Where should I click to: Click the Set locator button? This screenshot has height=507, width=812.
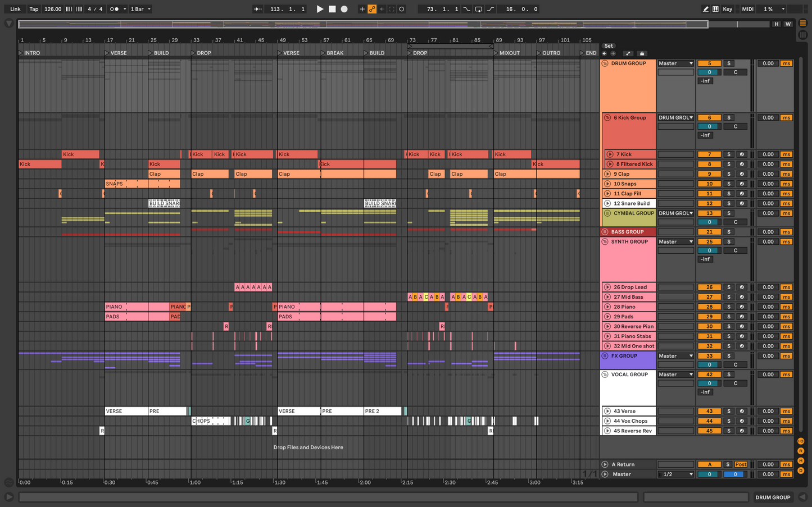tap(609, 46)
